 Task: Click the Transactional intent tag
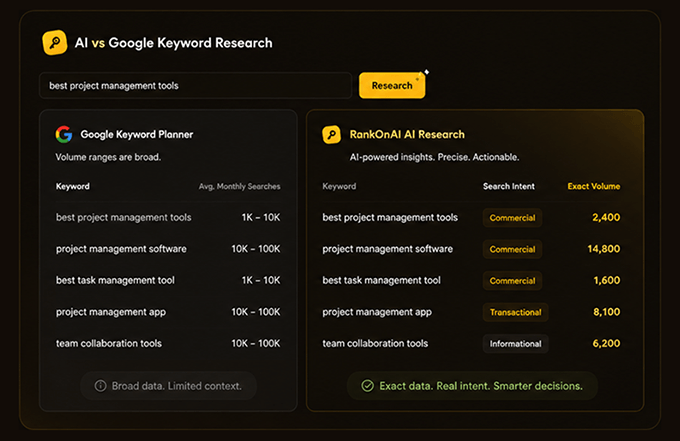pos(516,312)
